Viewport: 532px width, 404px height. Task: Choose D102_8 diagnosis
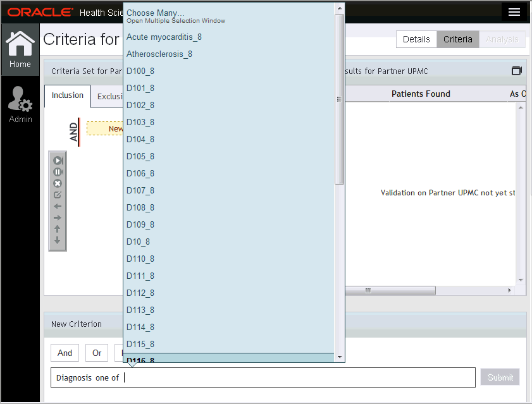tap(229, 105)
